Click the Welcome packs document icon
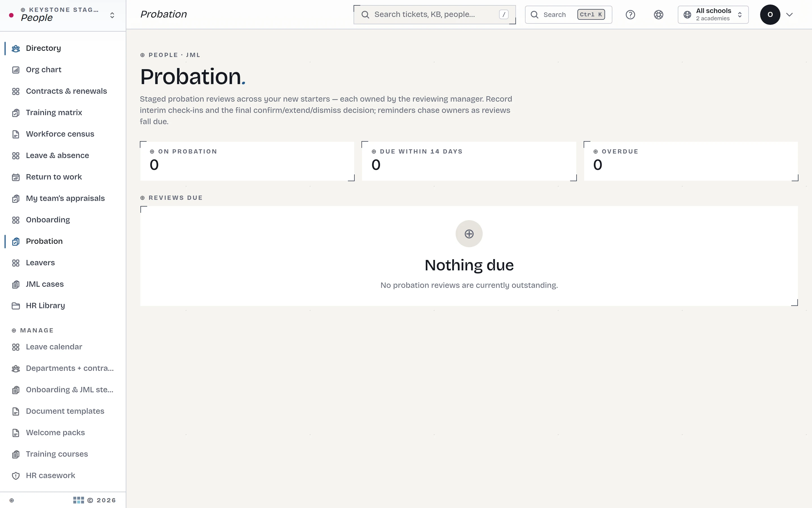 (16, 433)
